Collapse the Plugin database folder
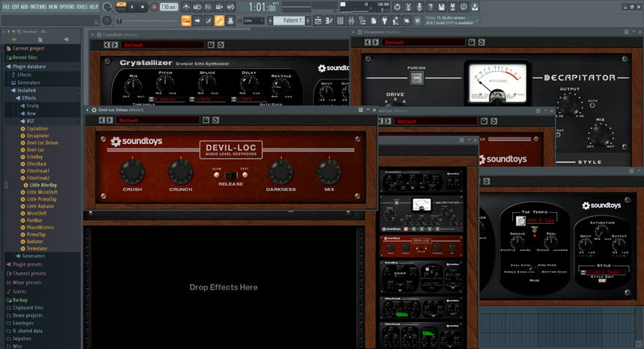The width and height of the screenshot is (644, 349). 29,67
